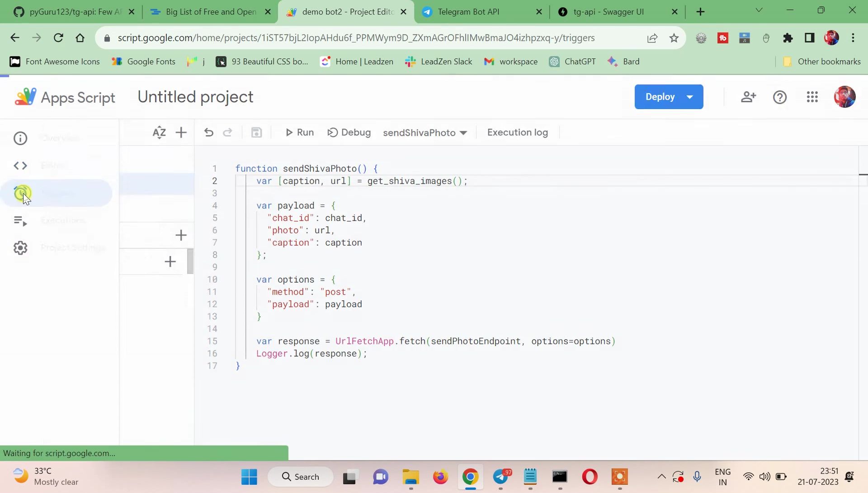Open the LeadZen Slack bookmark
The image size is (868, 493).
point(439,62)
